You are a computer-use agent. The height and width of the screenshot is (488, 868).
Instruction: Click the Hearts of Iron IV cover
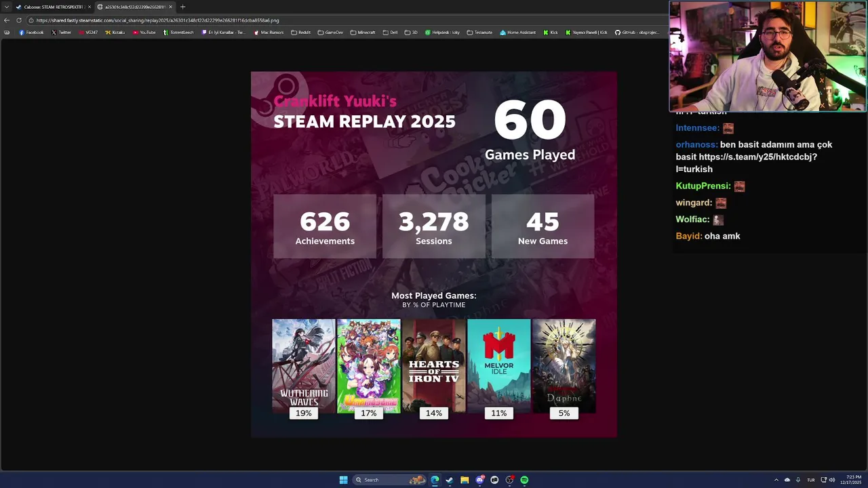point(434,366)
